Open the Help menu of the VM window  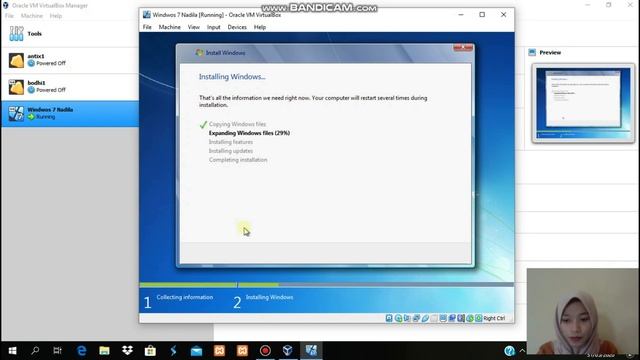[260, 27]
